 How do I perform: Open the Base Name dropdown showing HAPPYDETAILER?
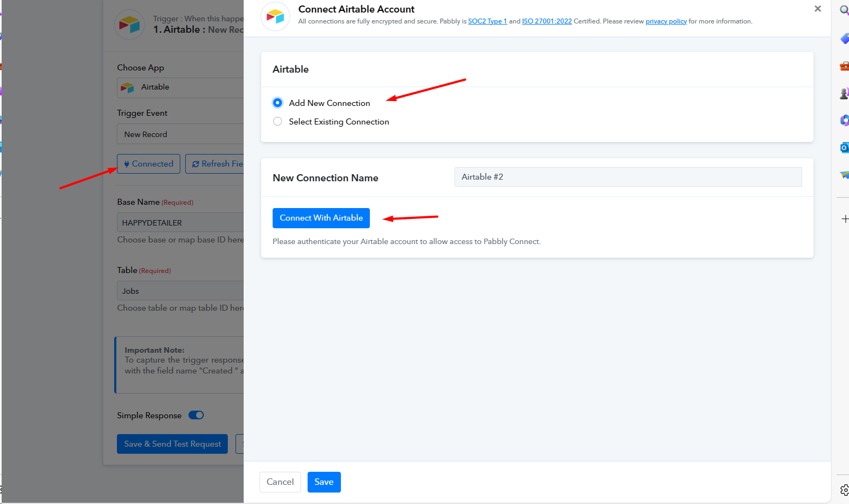coord(180,222)
